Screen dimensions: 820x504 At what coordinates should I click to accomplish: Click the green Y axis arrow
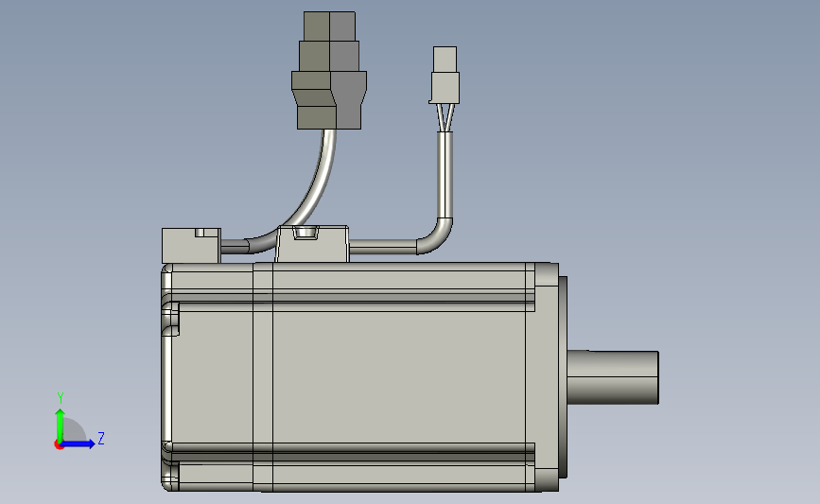click(61, 425)
